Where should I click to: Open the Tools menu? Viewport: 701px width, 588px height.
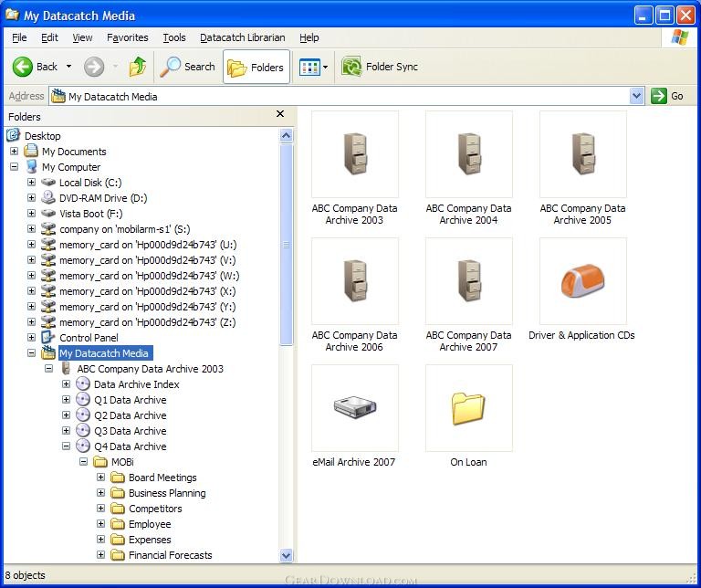(x=174, y=37)
